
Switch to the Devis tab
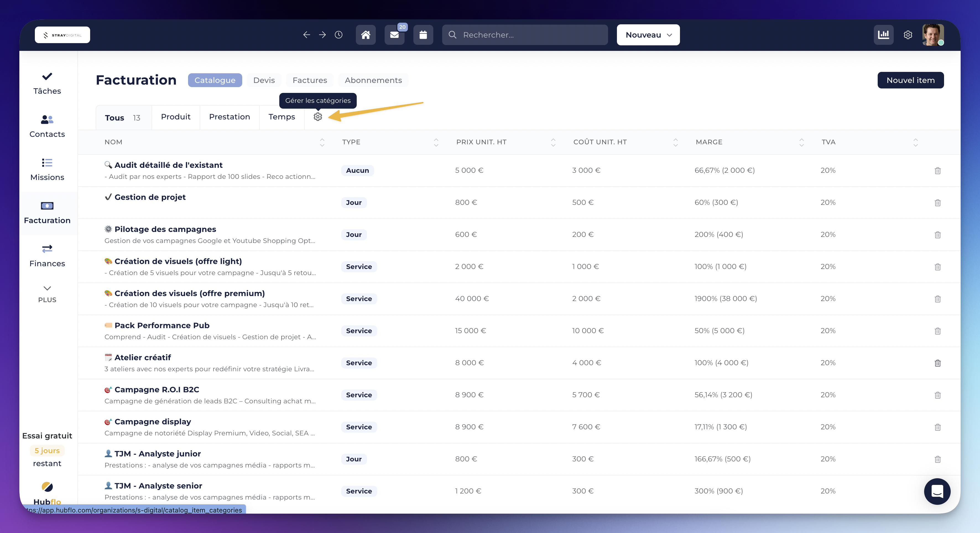(x=264, y=80)
